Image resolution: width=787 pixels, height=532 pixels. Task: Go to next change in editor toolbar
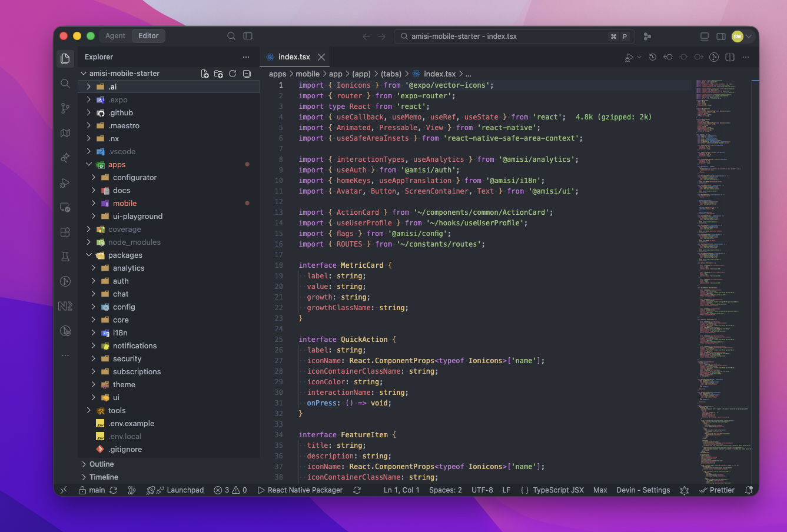pyautogui.click(x=699, y=57)
